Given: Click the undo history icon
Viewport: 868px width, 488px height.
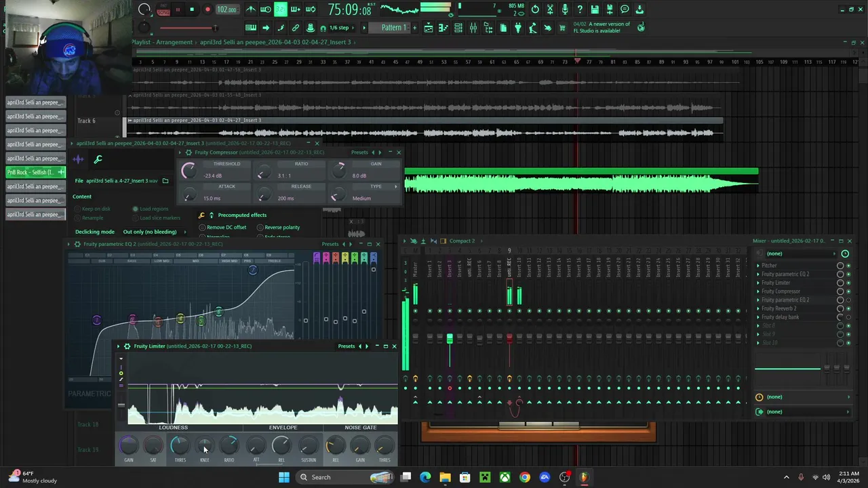Looking at the screenshot, I should 535,9.
